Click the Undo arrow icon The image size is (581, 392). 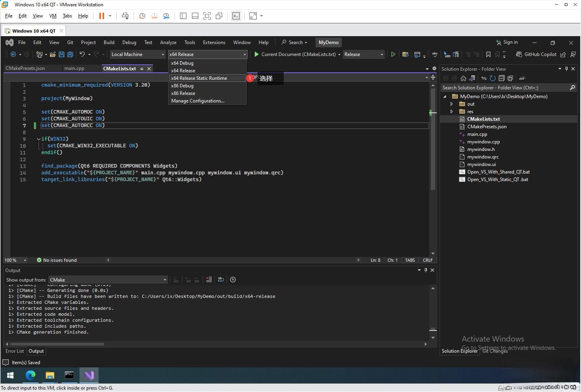pyautogui.click(x=82, y=54)
